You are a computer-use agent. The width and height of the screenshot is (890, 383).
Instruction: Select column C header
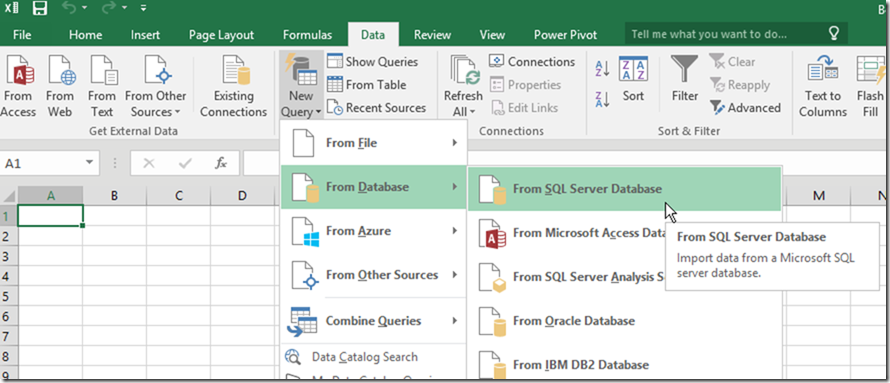coord(178,196)
